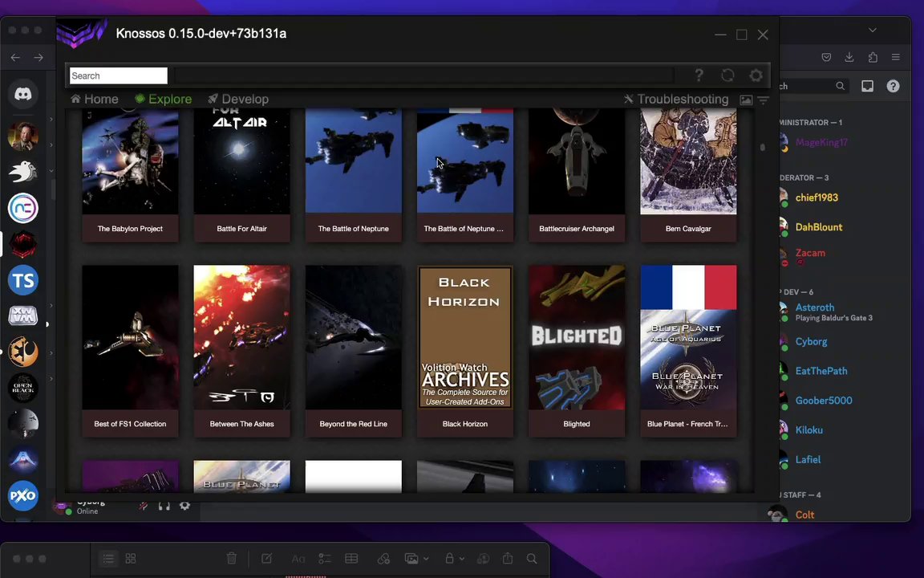Image resolution: width=924 pixels, height=578 pixels.
Task: Switch to the Explore tab
Action: click(164, 99)
